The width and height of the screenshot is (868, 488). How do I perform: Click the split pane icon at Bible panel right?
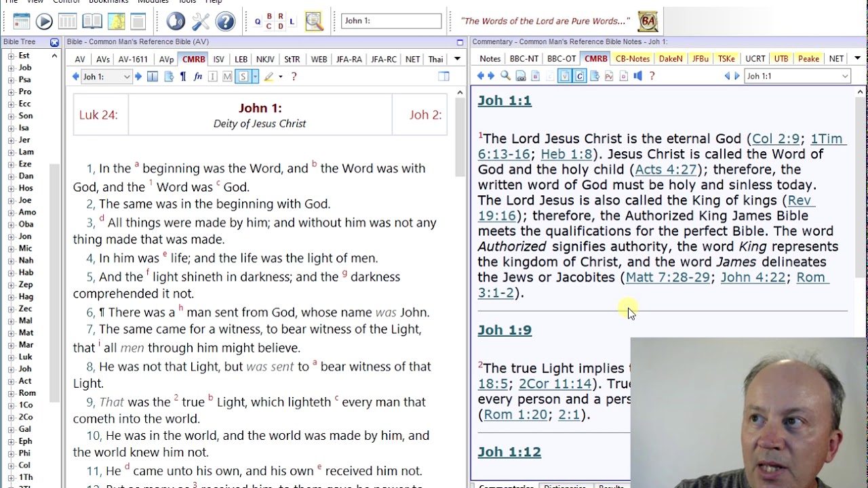(443, 77)
